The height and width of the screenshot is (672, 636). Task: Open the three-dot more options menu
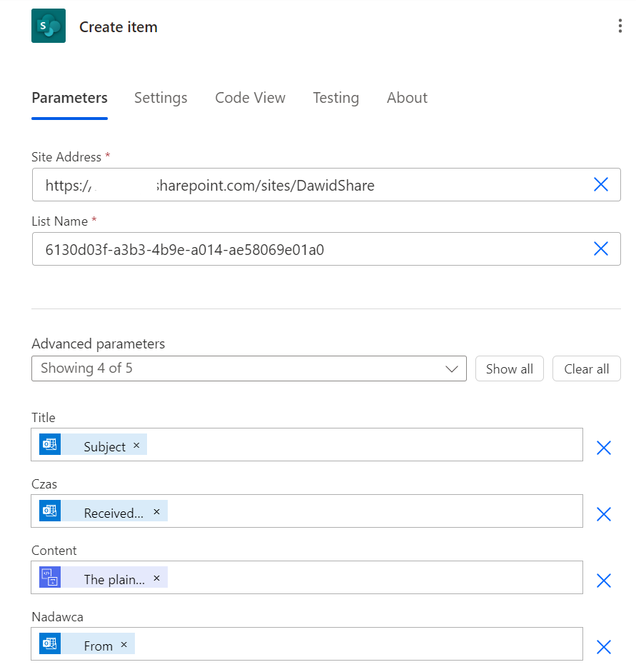click(x=619, y=26)
